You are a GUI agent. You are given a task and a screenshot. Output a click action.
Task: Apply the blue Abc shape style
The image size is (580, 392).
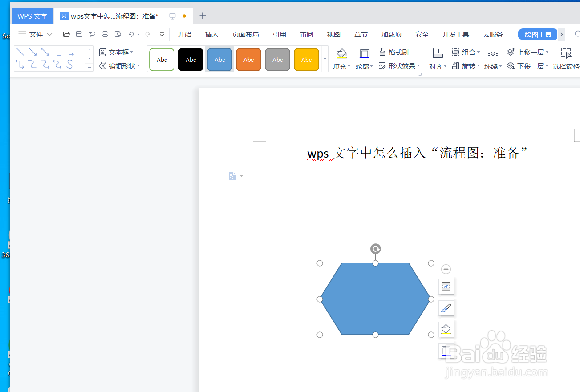point(220,60)
